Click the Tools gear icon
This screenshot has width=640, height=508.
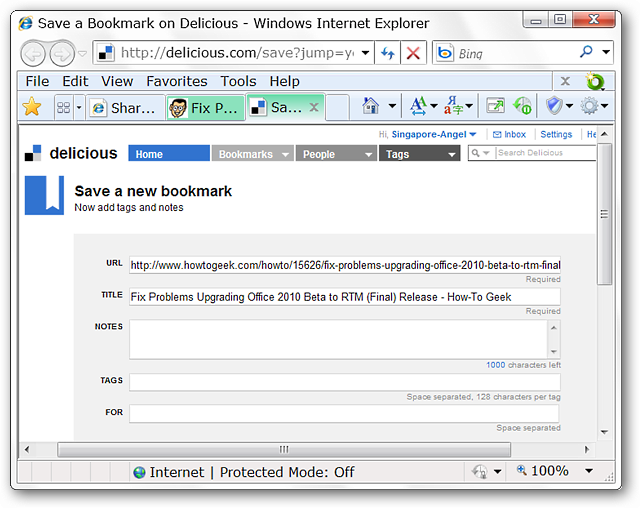[x=589, y=106]
